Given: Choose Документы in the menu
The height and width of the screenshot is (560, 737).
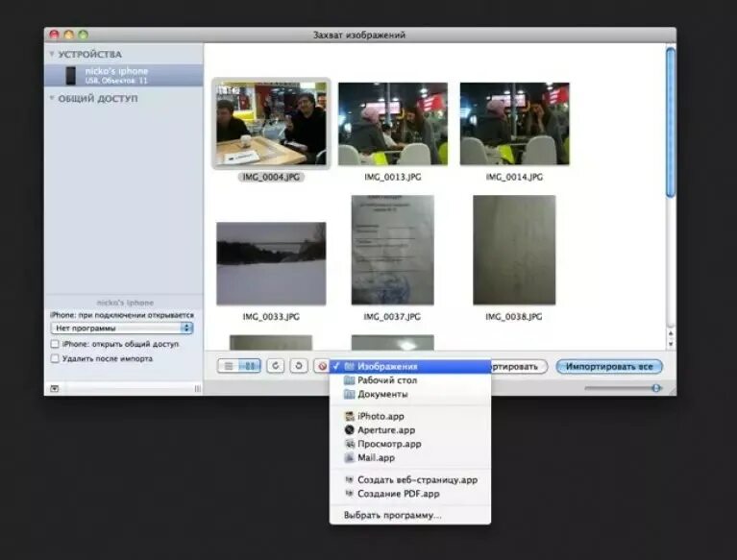Looking at the screenshot, I should pos(410,394).
